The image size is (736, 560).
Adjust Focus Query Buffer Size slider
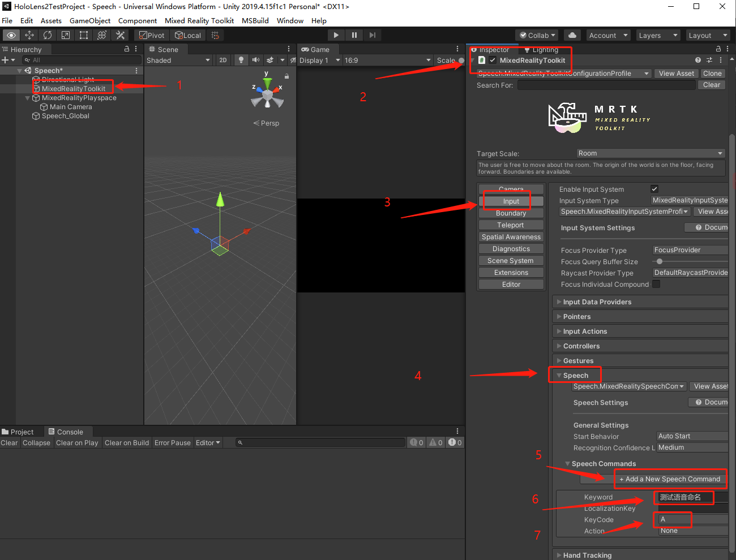point(660,261)
